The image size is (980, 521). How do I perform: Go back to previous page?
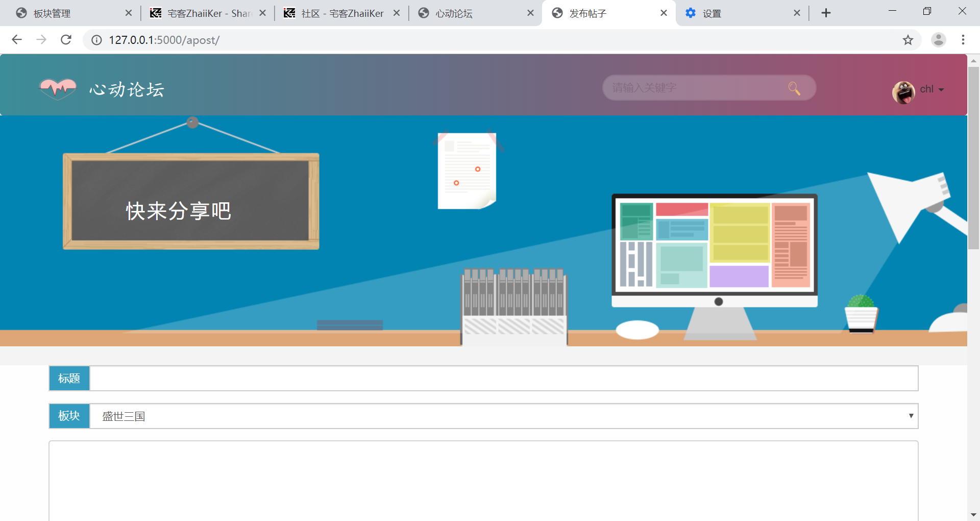point(17,40)
